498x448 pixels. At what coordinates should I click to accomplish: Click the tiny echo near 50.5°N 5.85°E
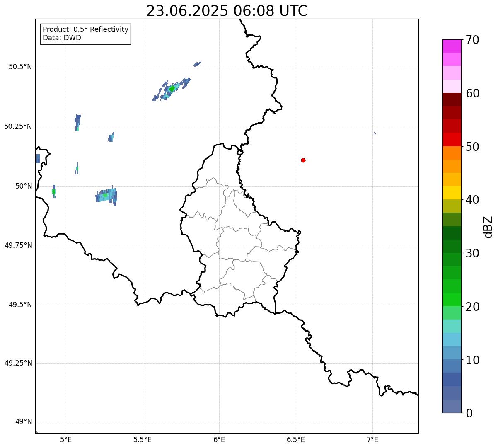pyautogui.click(x=197, y=64)
